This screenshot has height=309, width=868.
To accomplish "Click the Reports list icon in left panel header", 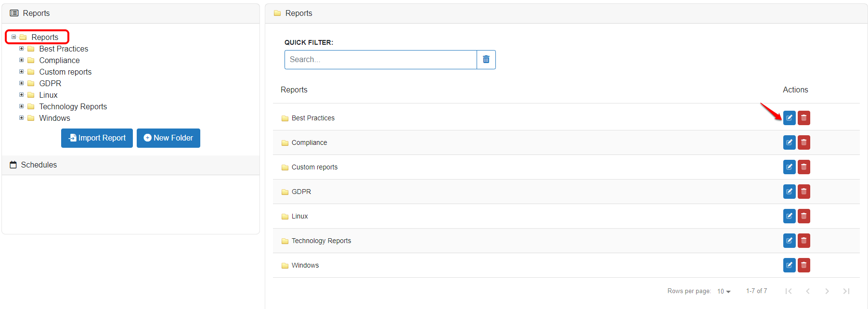I will (14, 13).
